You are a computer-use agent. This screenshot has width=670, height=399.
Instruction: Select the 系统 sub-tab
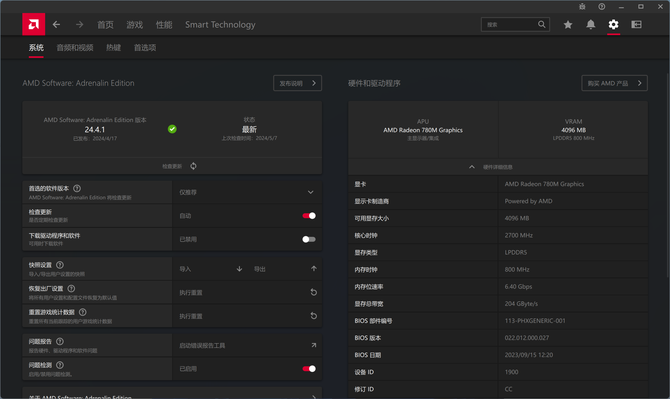tap(36, 47)
